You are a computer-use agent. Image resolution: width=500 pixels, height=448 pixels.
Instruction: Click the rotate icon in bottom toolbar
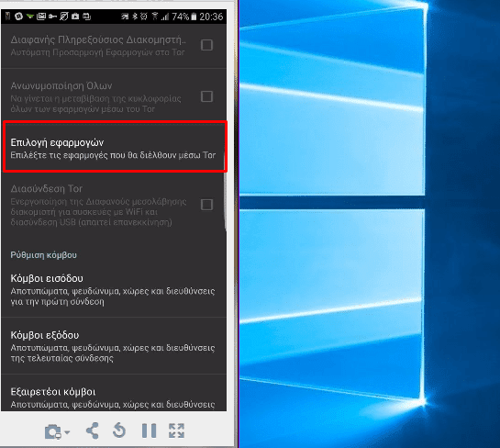pos(119,431)
